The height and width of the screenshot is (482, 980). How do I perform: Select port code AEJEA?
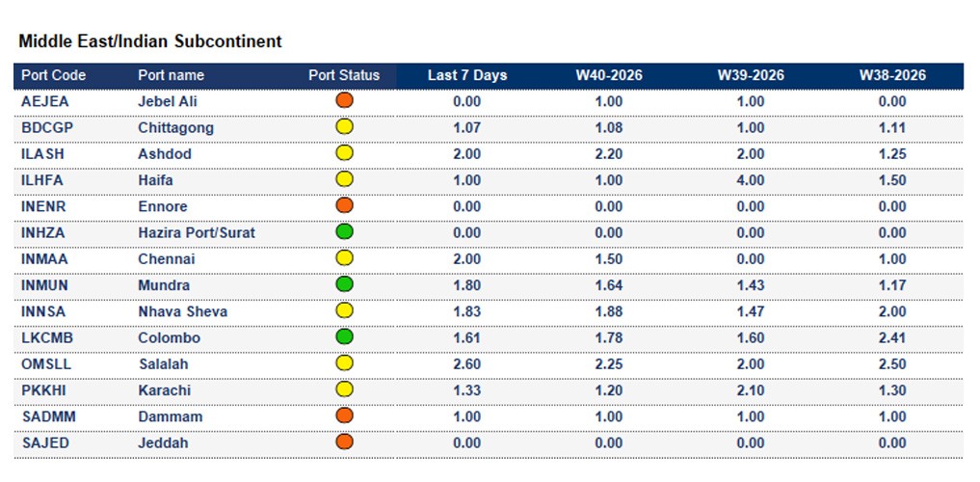[x=45, y=102]
